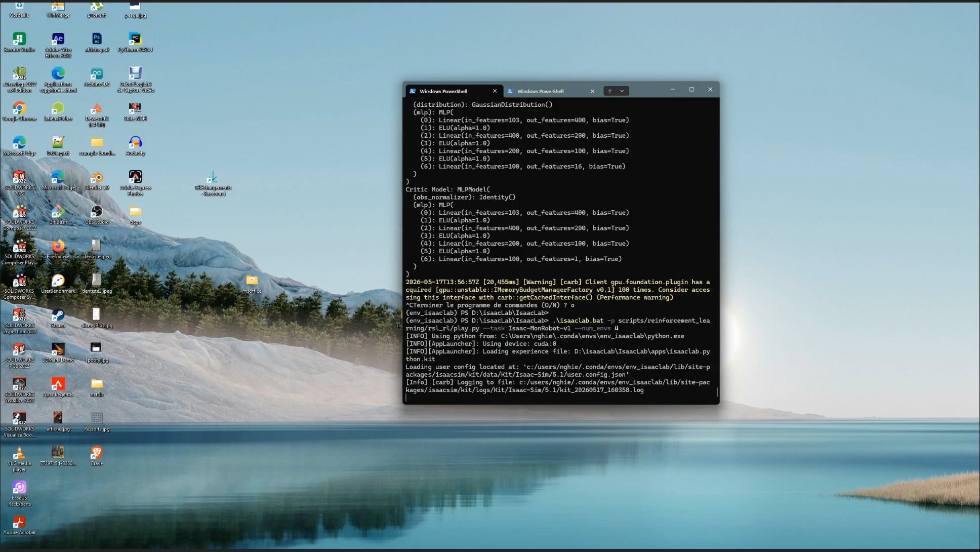The height and width of the screenshot is (552, 980).
Task: Select the first Windows PowerShell tab
Action: click(443, 91)
